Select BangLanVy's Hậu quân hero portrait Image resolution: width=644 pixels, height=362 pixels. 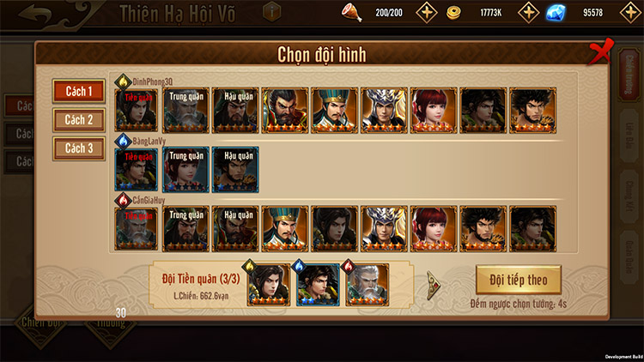[x=235, y=170]
